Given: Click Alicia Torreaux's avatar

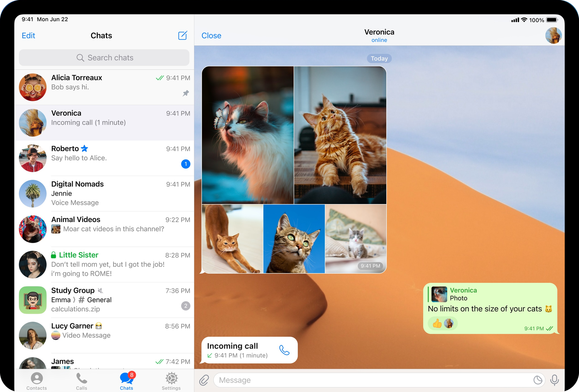Looking at the screenshot, I should tap(32, 87).
